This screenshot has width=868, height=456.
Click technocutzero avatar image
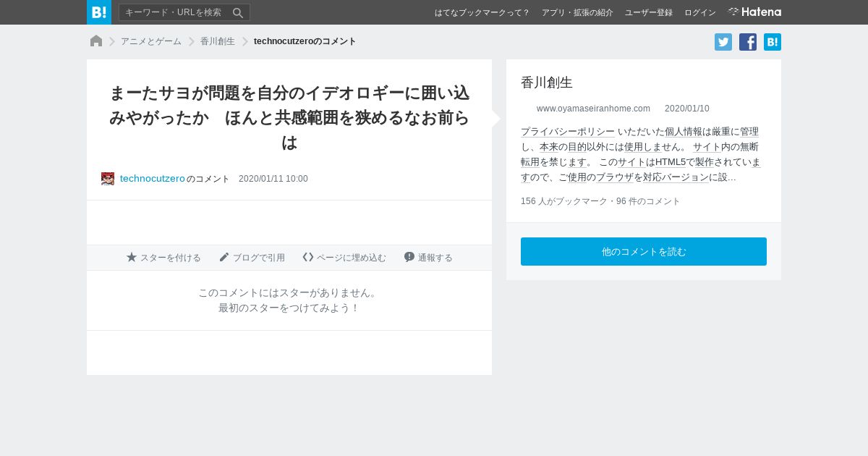point(108,179)
